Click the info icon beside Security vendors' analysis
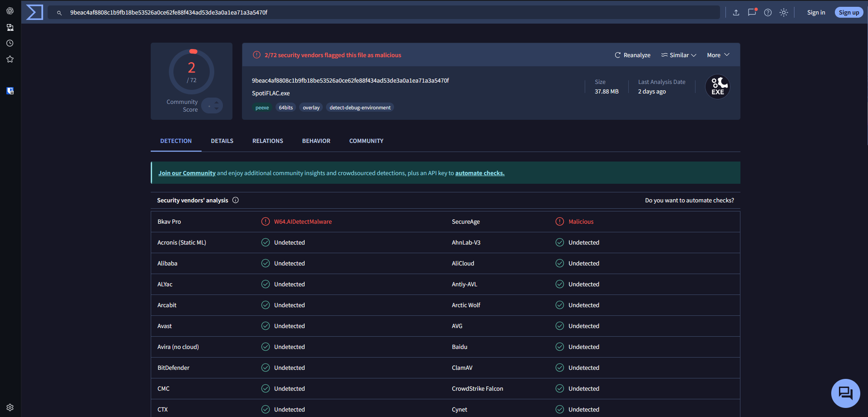 [x=236, y=200]
